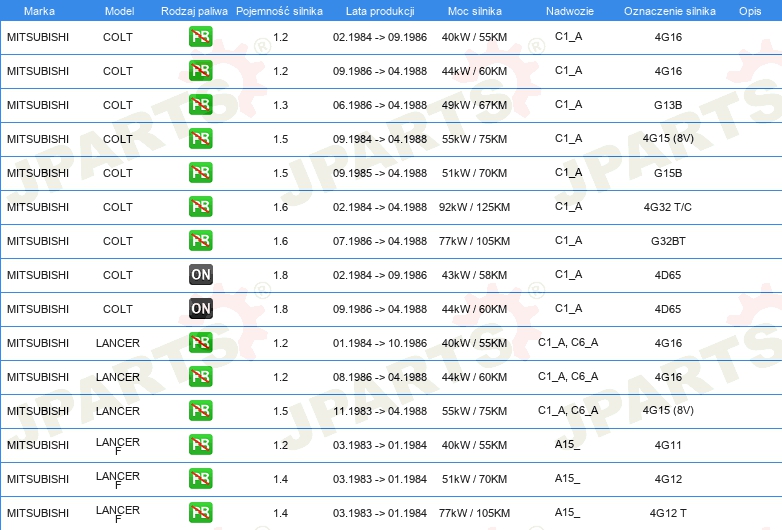Click petrol icon in COLT 4G32 T/C row
The image size is (782, 530).
point(200,206)
